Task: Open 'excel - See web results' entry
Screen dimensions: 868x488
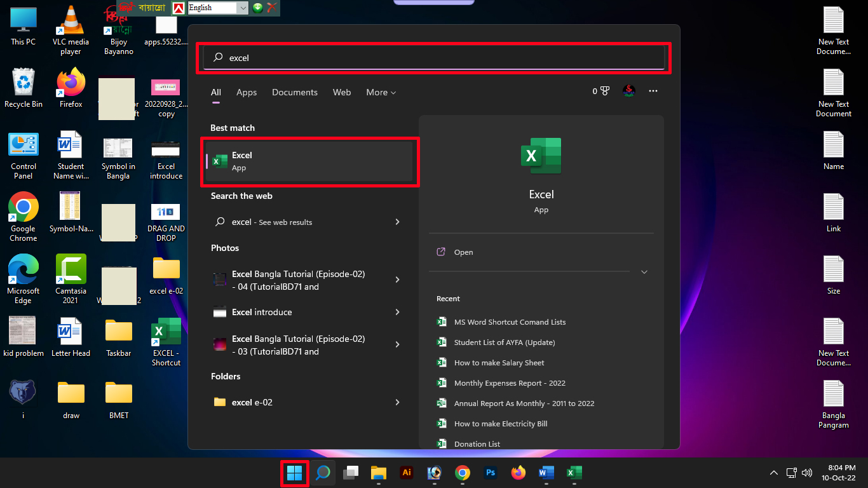Action: tap(310, 222)
